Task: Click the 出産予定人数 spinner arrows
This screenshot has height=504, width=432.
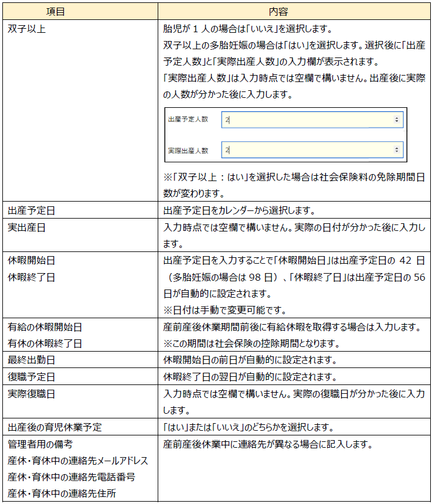Action: pos(397,120)
